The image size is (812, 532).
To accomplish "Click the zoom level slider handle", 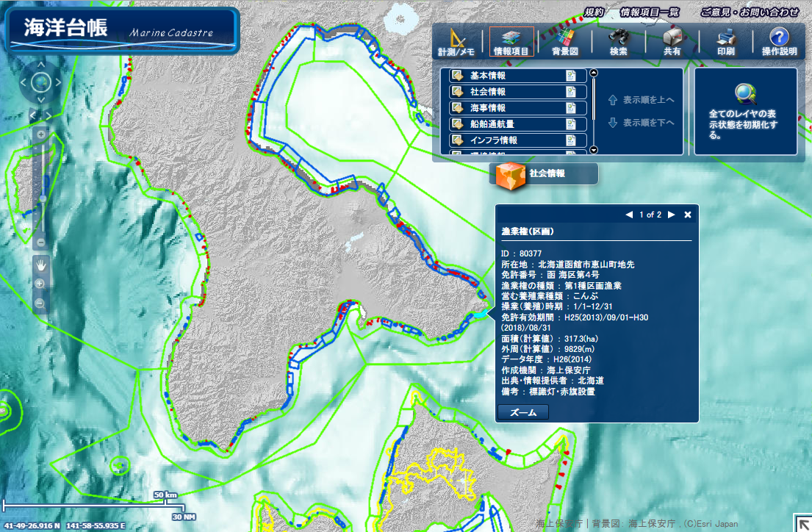I will (x=43, y=199).
